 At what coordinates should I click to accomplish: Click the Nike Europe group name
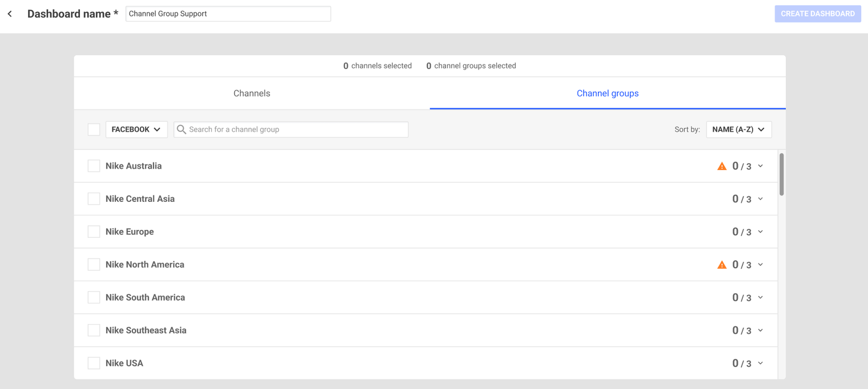[x=130, y=232]
